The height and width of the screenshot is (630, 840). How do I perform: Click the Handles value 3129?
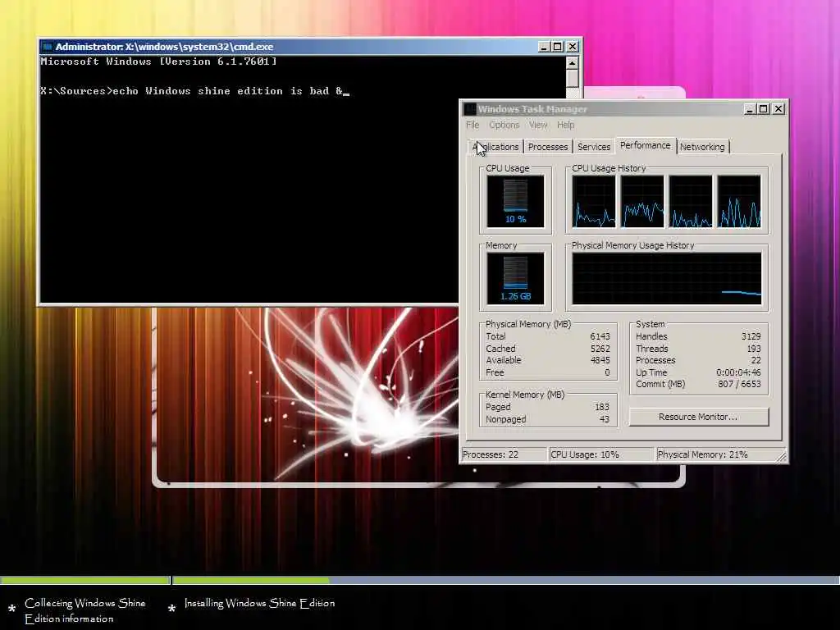pos(751,336)
